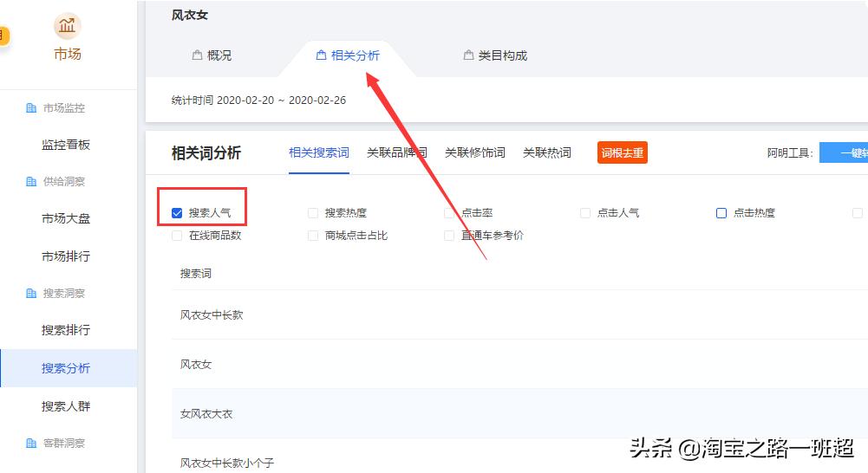Switch to the 相关分析 tab
This screenshot has height=473, width=868.
348,55
